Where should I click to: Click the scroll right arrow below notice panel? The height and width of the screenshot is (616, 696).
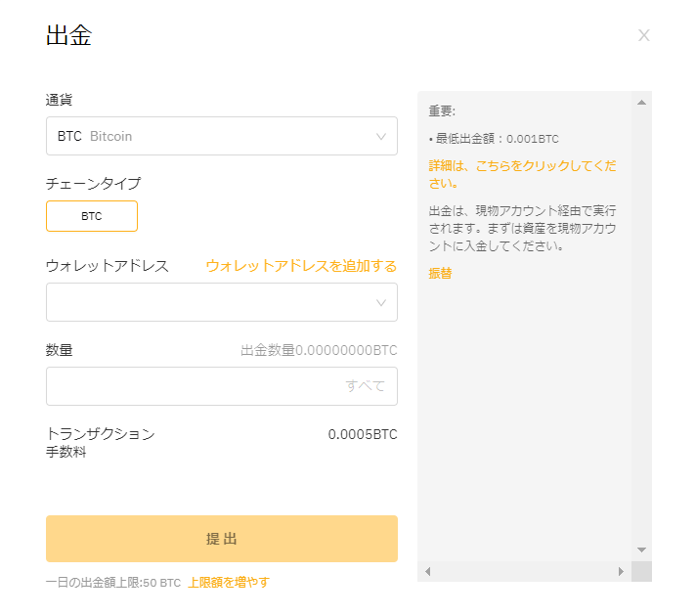(x=621, y=572)
